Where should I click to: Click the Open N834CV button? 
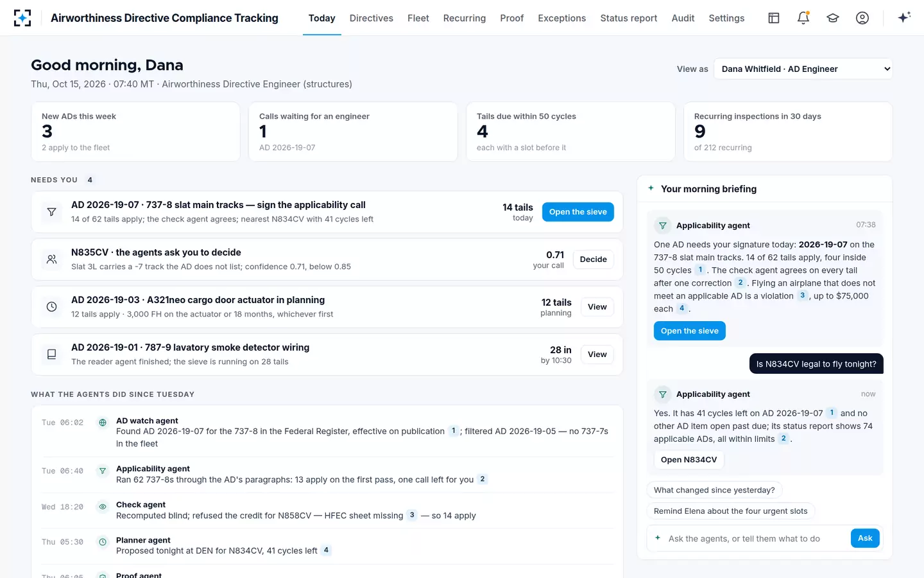pyautogui.click(x=689, y=460)
